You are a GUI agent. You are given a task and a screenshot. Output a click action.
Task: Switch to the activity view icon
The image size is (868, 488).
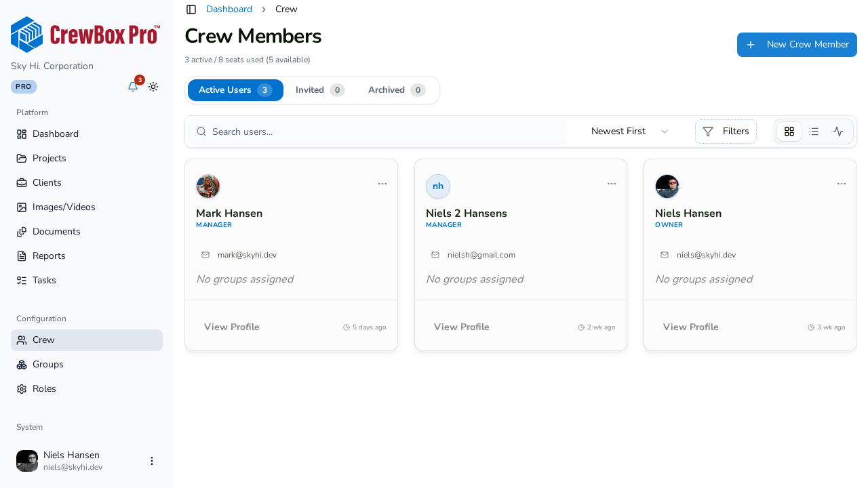pos(838,131)
